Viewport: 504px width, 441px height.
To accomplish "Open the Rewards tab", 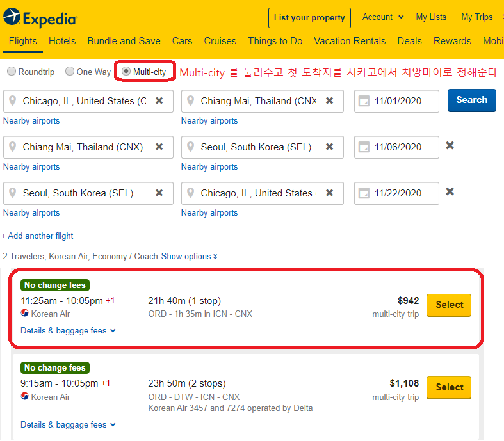I will (452, 41).
